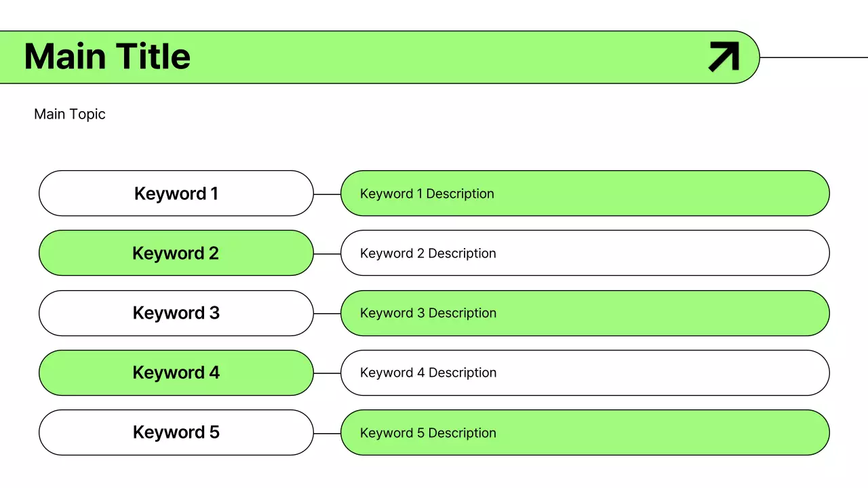Click the horizontal line right of title banner
The width and height of the screenshot is (868, 488).
(x=814, y=58)
